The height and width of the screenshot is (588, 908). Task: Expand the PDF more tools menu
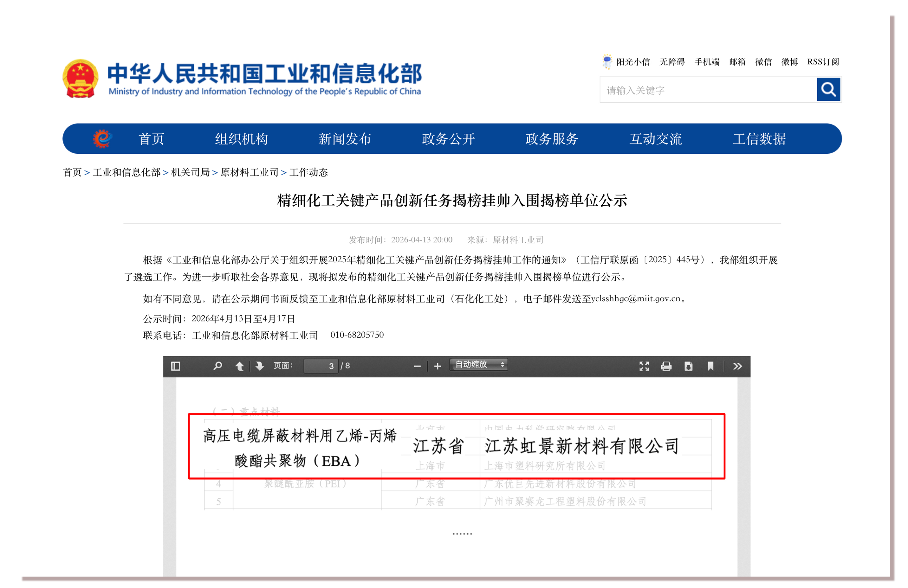736,366
